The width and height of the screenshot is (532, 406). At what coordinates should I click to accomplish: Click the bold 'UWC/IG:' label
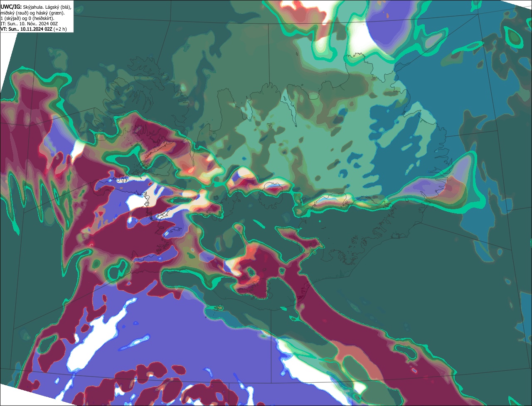coord(11,7)
